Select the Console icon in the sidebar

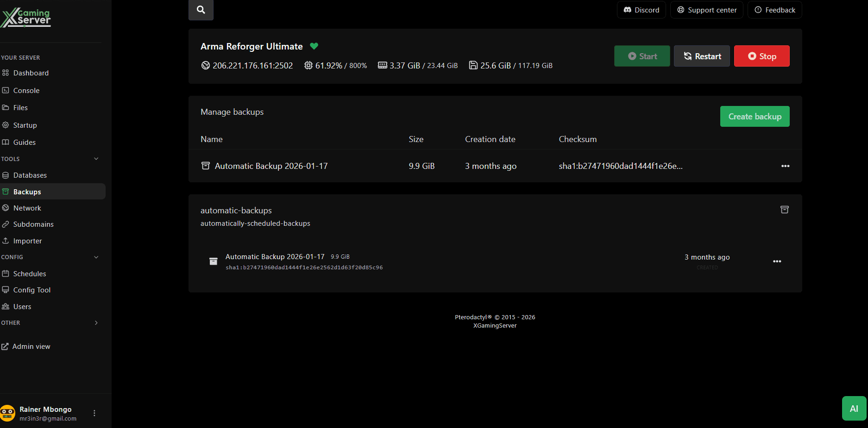click(x=6, y=90)
